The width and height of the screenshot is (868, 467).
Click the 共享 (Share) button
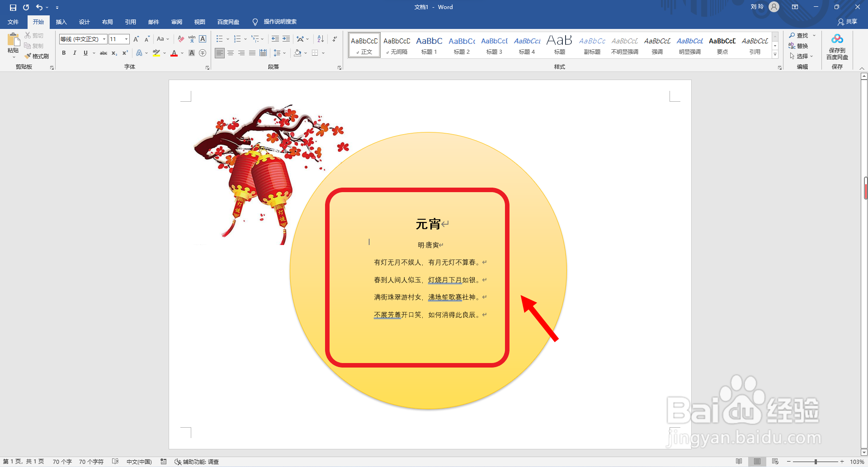coord(847,22)
